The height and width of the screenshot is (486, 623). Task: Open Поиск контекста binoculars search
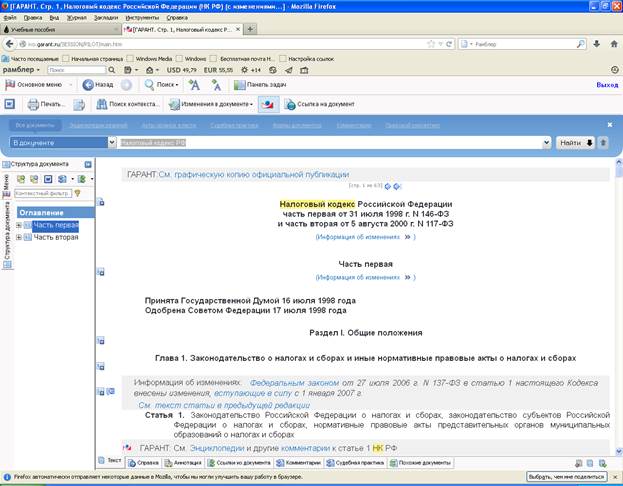tap(128, 104)
